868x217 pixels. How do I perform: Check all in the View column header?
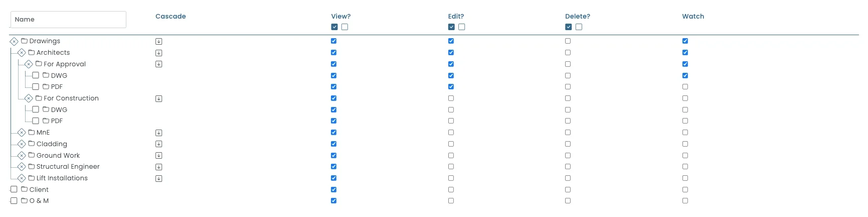(x=334, y=27)
